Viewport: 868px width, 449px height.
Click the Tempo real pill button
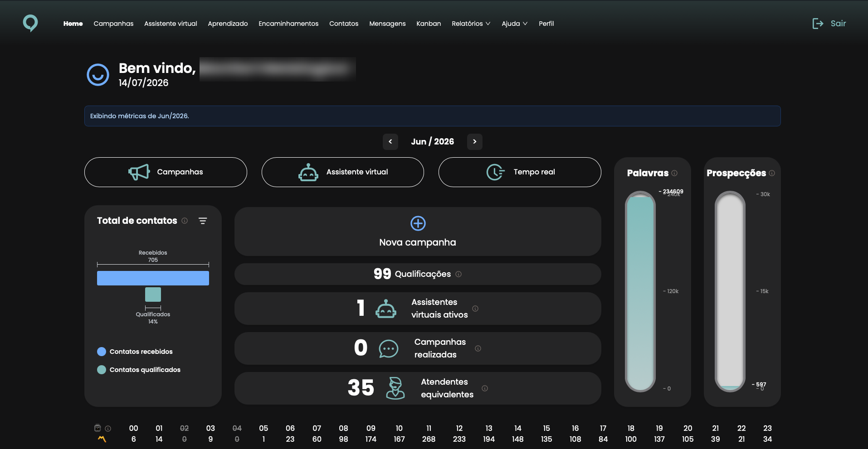point(520,172)
